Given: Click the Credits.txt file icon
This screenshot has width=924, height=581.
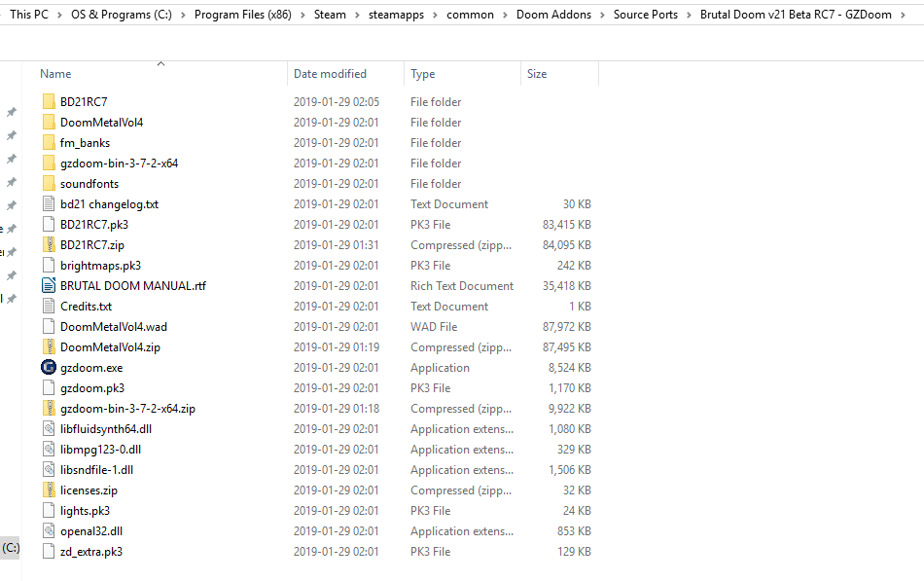Looking at the screenshot, I should tap(49, 307).
